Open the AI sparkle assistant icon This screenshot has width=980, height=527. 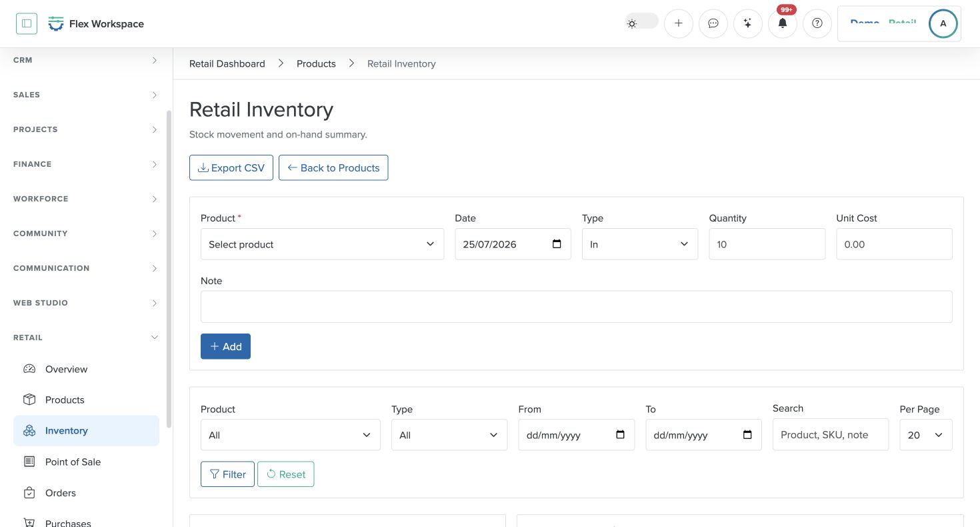tap(748, 23)
